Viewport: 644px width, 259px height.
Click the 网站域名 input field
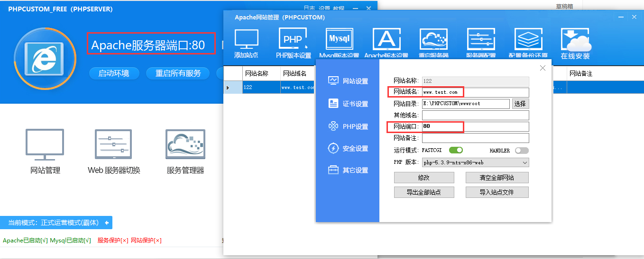click(x=476, y=92)
